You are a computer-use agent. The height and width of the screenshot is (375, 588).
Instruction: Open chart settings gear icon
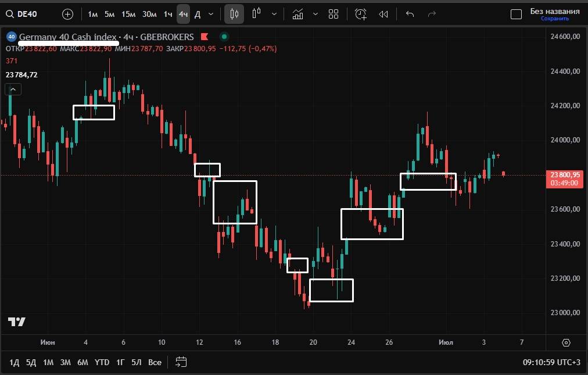[567, 342]
